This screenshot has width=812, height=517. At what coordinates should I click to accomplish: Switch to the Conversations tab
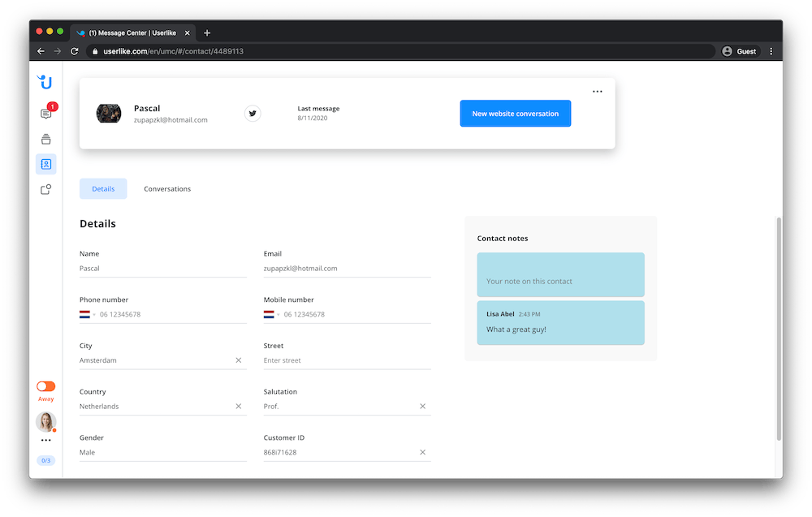pyautogui.click(x=167, y=189)
